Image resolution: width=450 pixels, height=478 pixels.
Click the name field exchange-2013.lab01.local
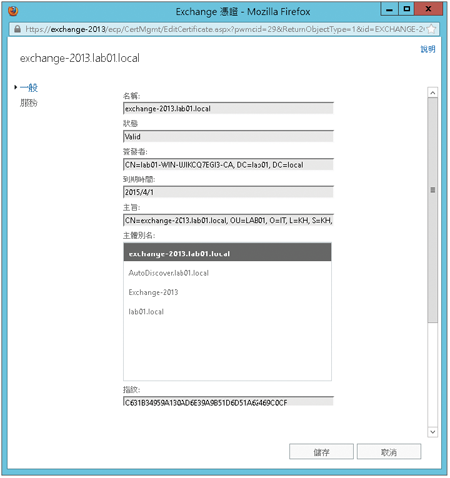(228, 108)
